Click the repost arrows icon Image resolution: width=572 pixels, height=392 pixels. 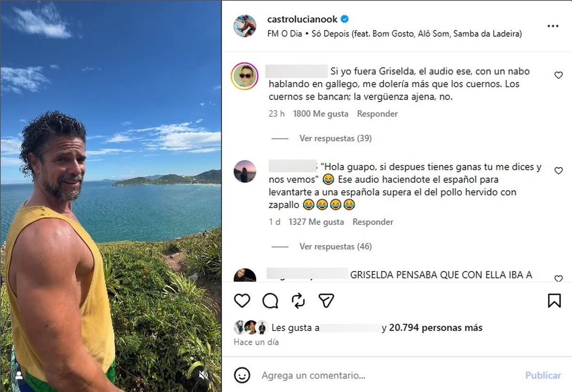[x=298, y=300]
